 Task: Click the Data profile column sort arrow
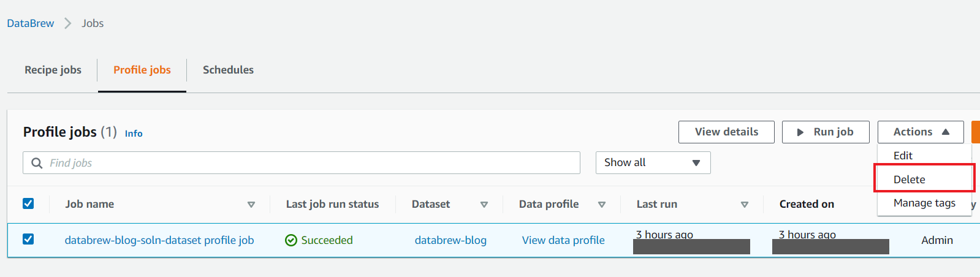tap(602, 205)
